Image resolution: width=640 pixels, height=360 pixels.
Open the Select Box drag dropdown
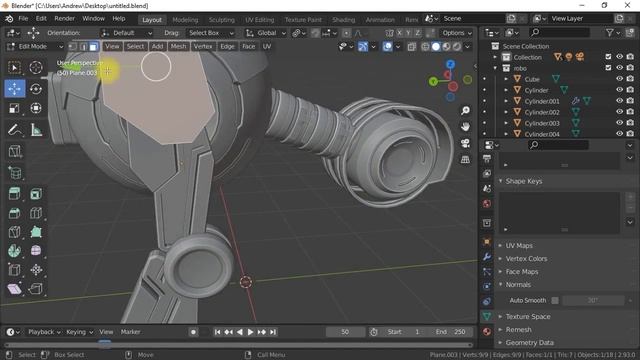211,33
